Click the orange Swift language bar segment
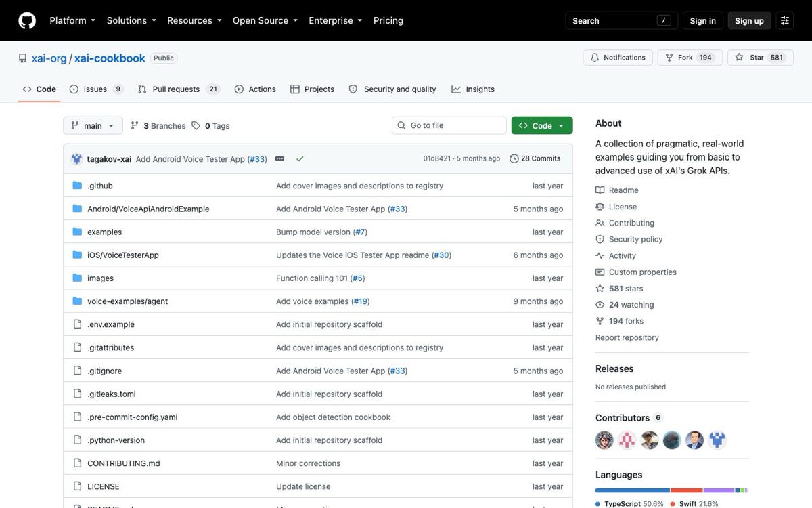 [687, 490]
